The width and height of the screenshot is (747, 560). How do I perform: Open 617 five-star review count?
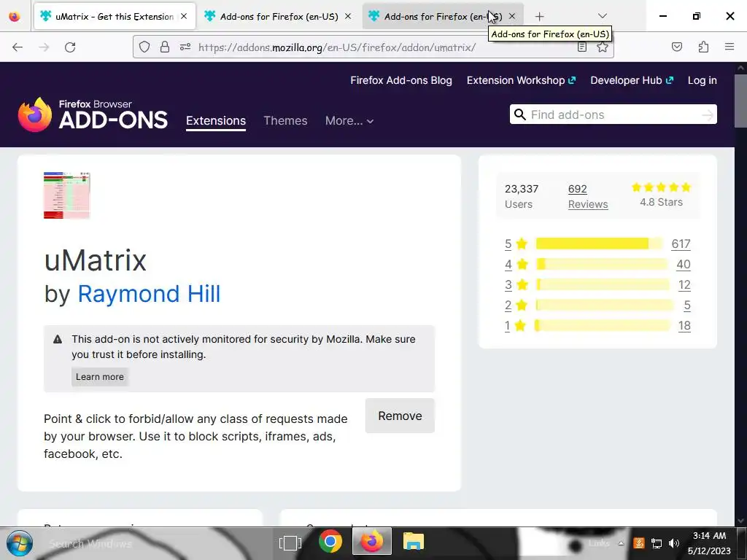point(681,244)
